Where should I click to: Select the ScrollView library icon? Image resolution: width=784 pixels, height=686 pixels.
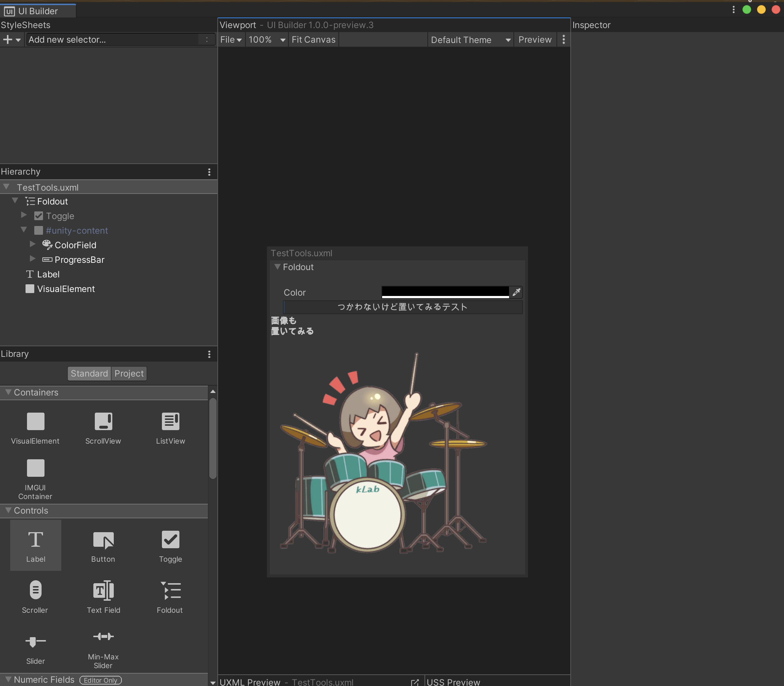[x=103, y=421]
